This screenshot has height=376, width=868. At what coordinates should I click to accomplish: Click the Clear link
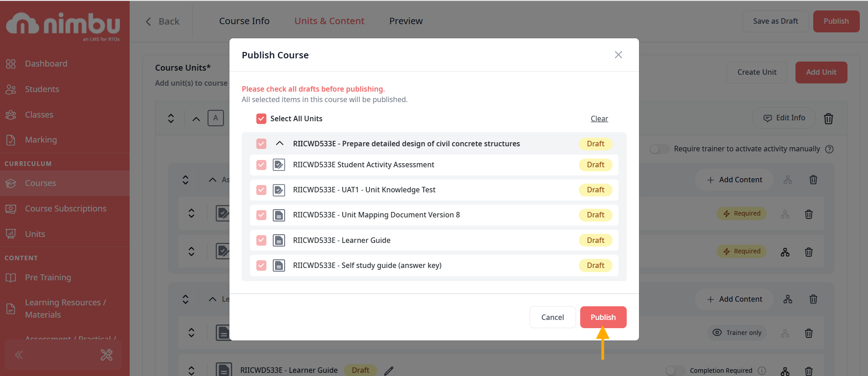tap(599, 119)
